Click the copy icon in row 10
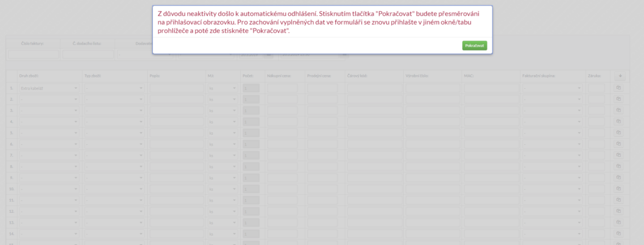The width and height of the screenshot is (644, 245). pyautogui.click(x=619, y=189)
